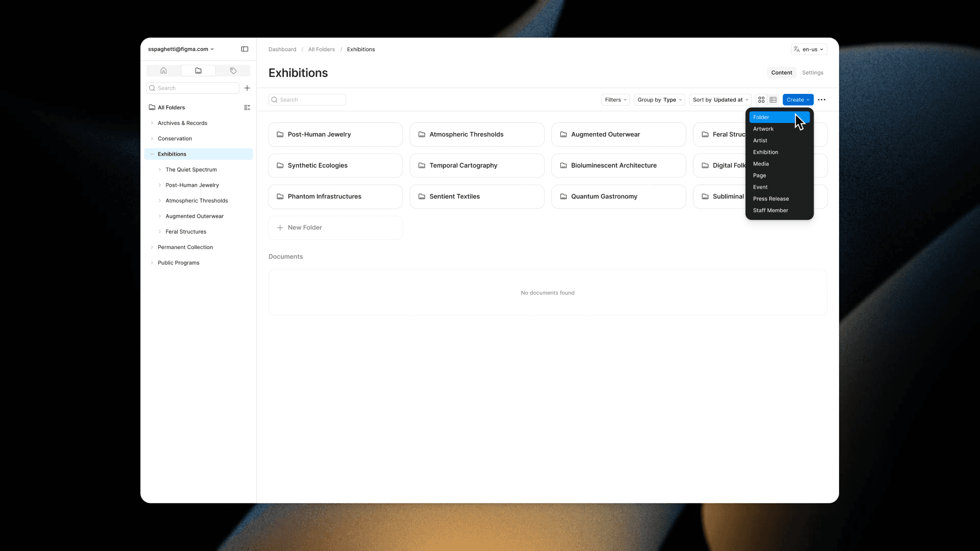Switch to the Settings tab
Image resolution: width=980 pixels, height=551 pixels.
[813, 73]
